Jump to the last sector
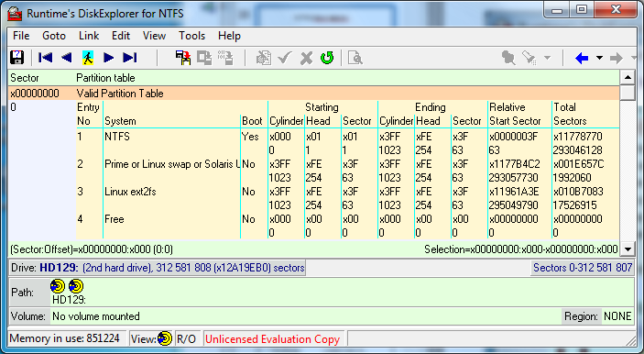Image resolution: width=644 pixels, height=354 pixels. tap(130, 58)
